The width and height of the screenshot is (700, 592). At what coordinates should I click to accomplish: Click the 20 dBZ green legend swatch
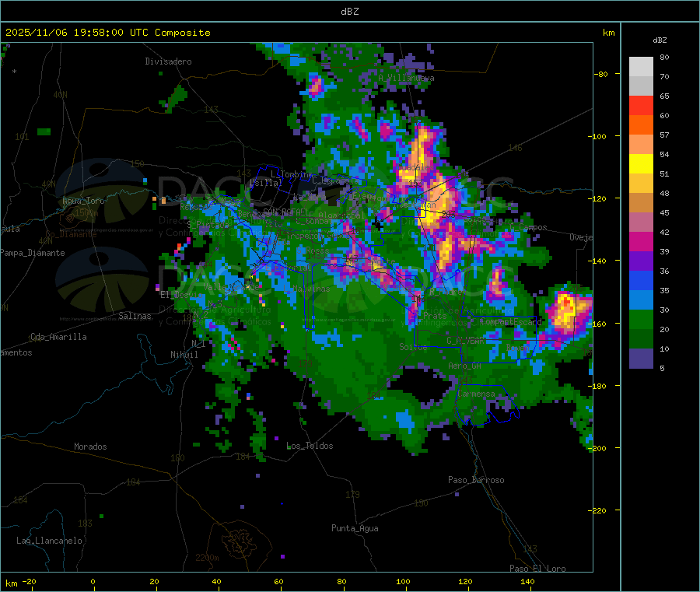tap(641, 338)
